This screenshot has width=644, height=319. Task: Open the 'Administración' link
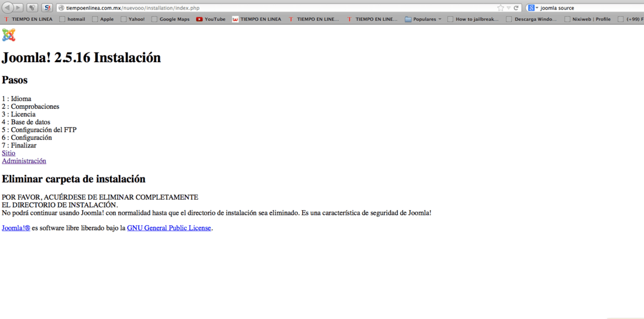click(24, 161)
